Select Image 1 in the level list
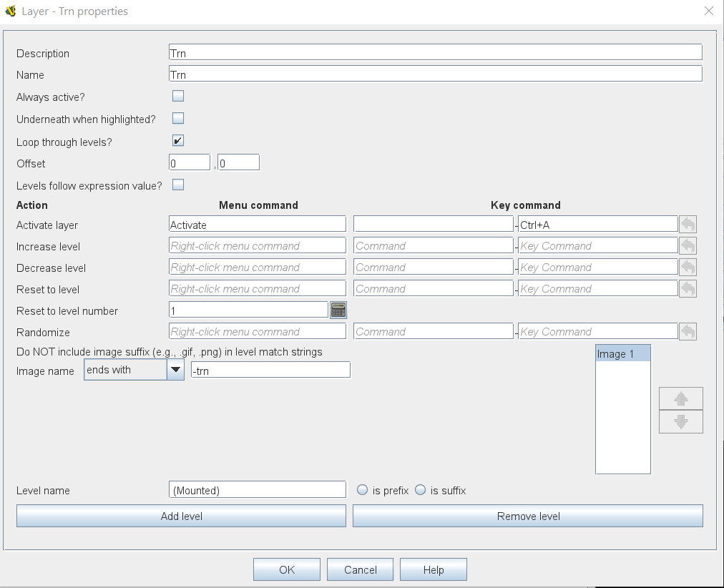 click(x=622, y=354)
